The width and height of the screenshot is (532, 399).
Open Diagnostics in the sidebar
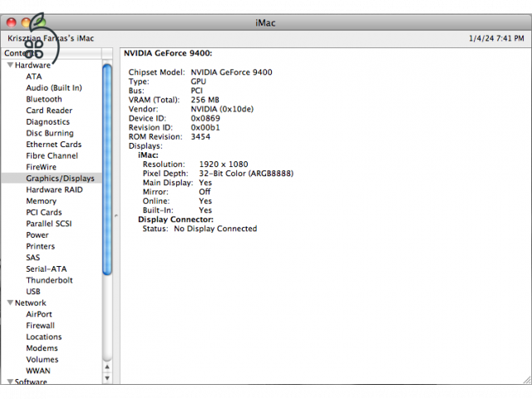click(48, 122)
